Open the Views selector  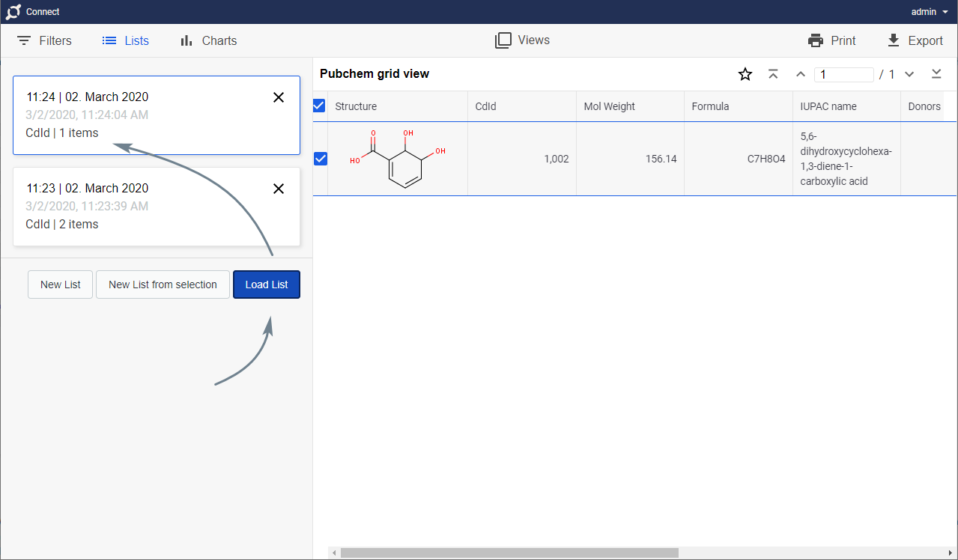[522, 40]
